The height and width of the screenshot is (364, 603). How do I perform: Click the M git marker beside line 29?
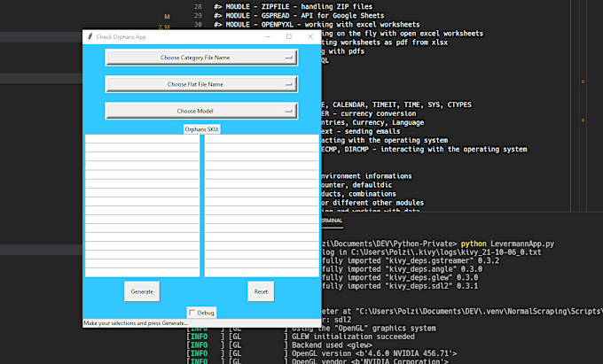[x=167, y=17]
